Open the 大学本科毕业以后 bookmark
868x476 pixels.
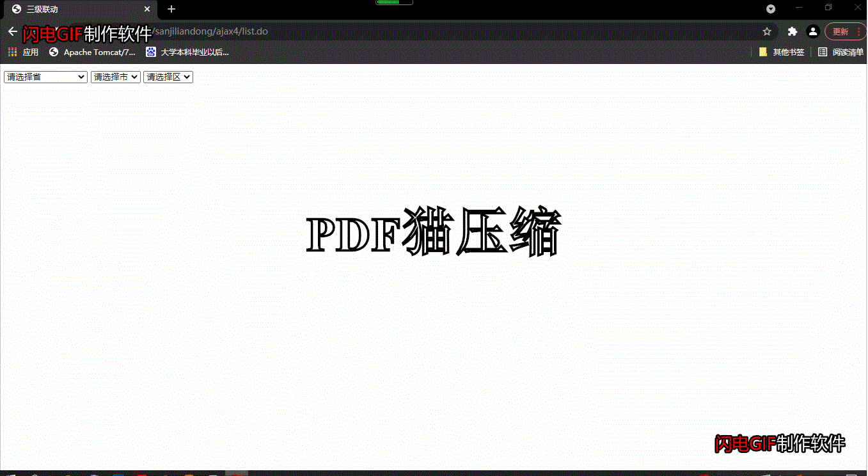tap(187, 52)
